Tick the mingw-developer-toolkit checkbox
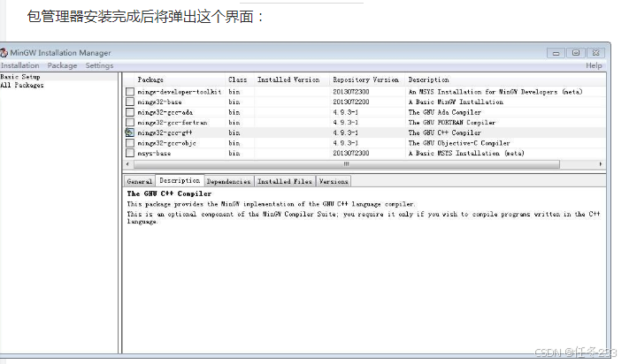 [129, 92]
